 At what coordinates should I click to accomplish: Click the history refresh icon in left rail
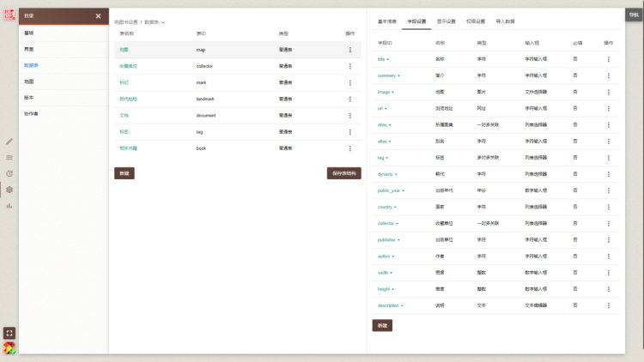9,173
